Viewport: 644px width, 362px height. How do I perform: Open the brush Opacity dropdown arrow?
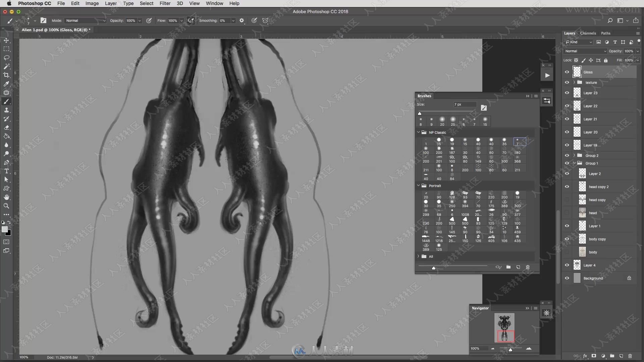[x=140, y=21]
